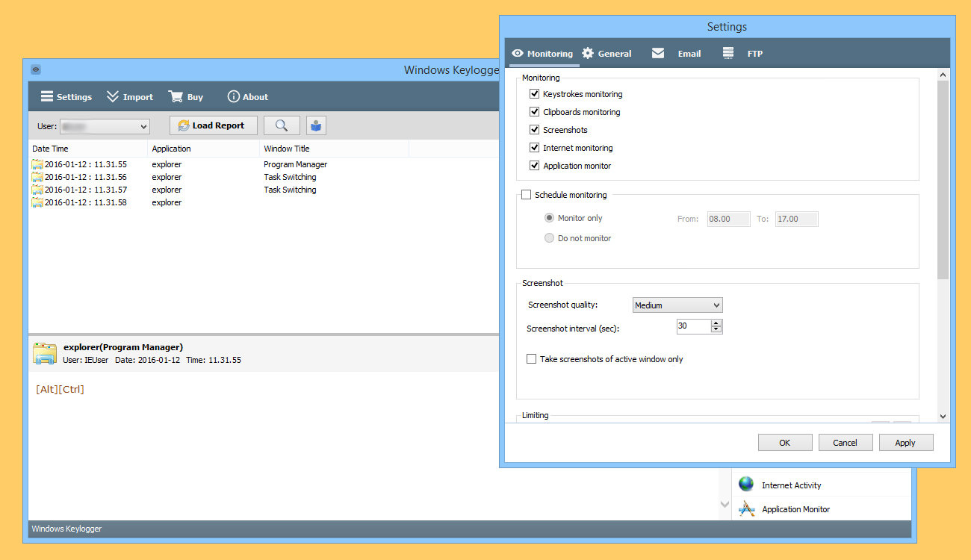Click the FTP server icon

[728, 54]
